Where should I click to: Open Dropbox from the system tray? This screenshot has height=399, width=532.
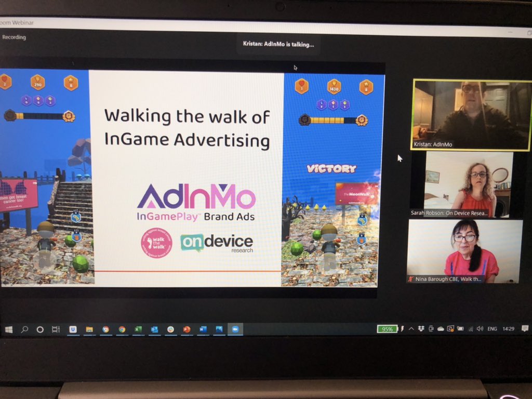pos(421,328)
